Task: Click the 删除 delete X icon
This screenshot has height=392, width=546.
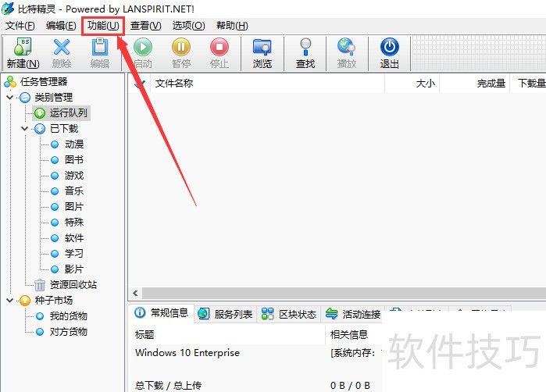Action: tap(62, 47)
